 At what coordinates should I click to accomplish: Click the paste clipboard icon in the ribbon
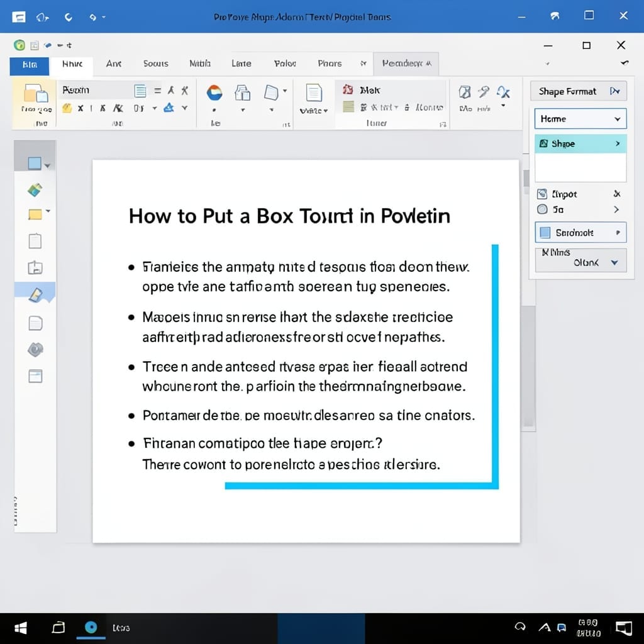[36, 93]
